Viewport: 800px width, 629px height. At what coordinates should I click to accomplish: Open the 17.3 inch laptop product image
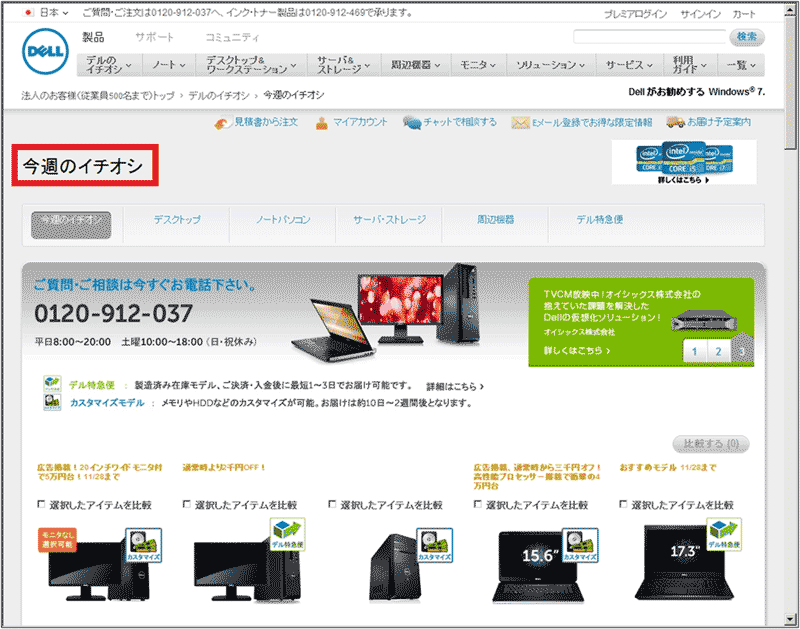point(684,562)
